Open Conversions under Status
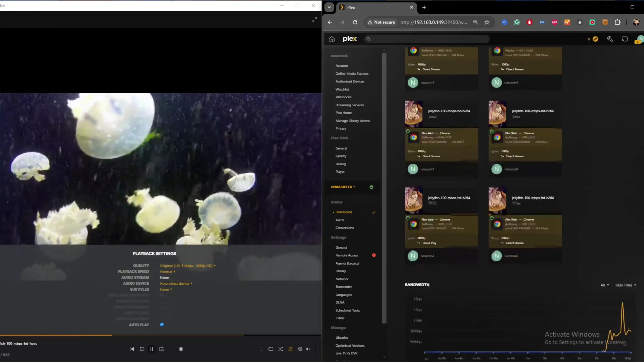This screenshot has height=362, width=644. click(x=344, y=228)
